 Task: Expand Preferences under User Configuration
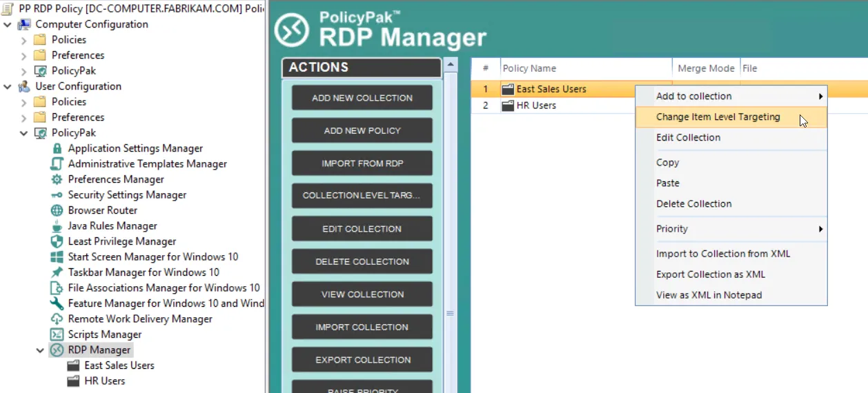(23, 117)
